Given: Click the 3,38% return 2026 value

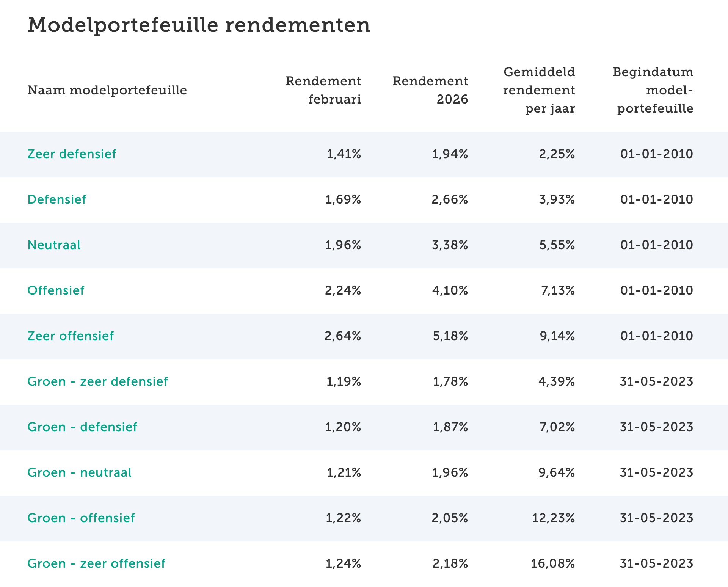Looking at the screenshot, I should click(x=450, y=245).
